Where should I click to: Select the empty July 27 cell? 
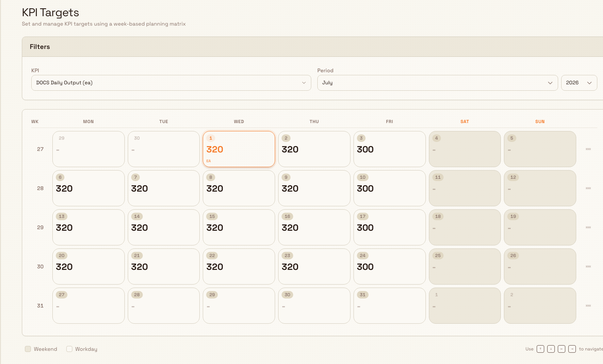tap(89, 306)
